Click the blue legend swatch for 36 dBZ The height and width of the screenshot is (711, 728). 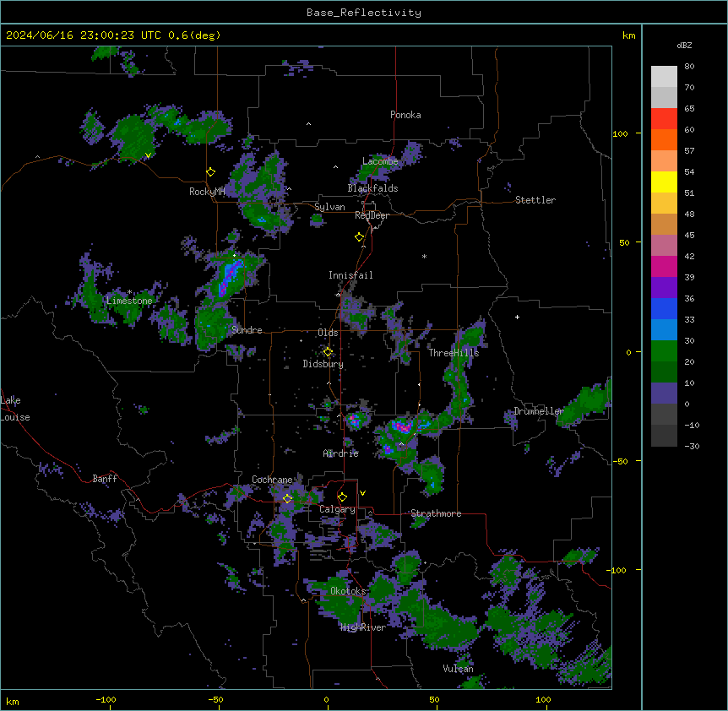[x=664, y=308]
